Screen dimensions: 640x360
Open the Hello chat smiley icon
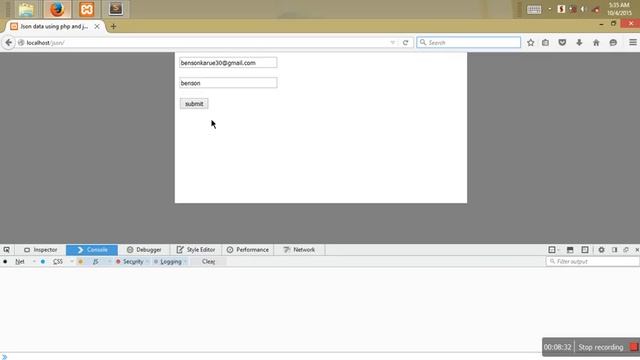click(613, 42)
